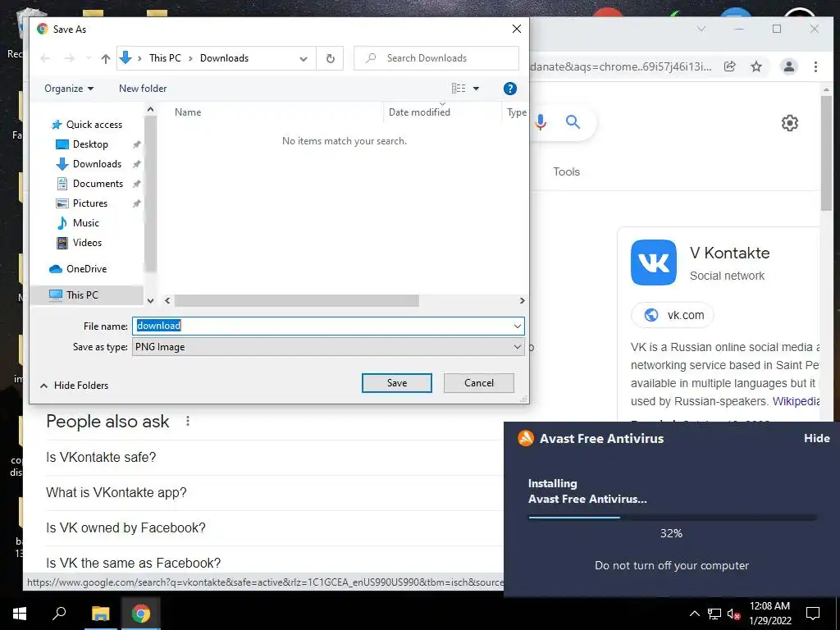Open recent locations dropdown arrow

tap(89, 58)
